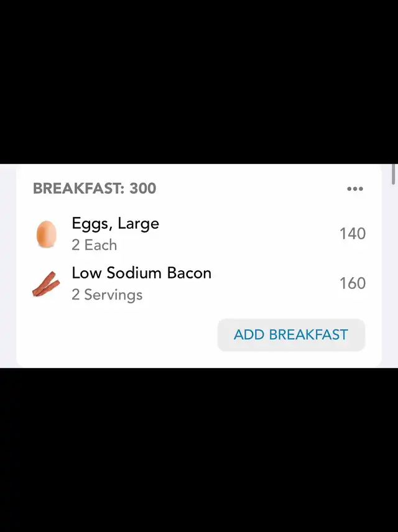Click the ADD BREAKFAST button
398x532 pixels.
pyautogui.click(x=290, y=335)
